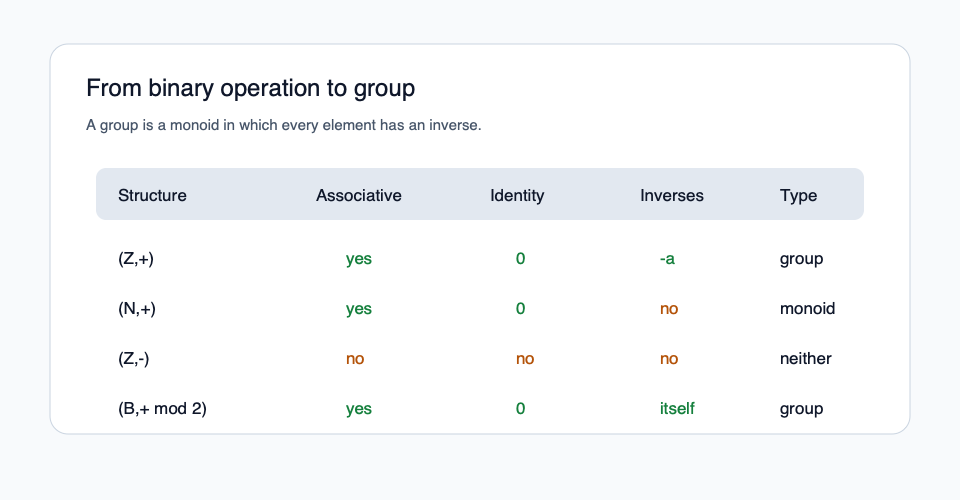This screenshot has height=500, width=960.
Task: Select the Associative column header
Action: tap(358, 195)
